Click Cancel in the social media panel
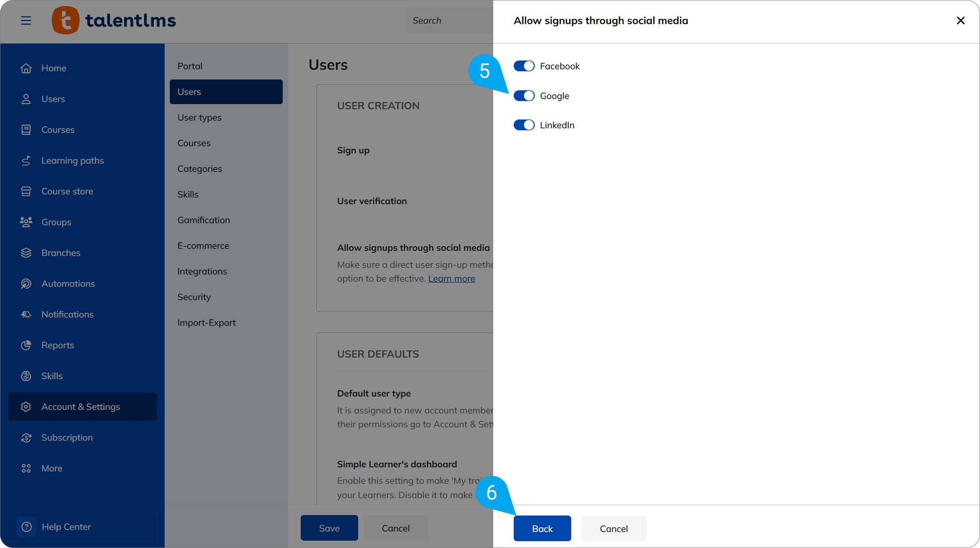 pyautogui.click(x=613, y=528)
